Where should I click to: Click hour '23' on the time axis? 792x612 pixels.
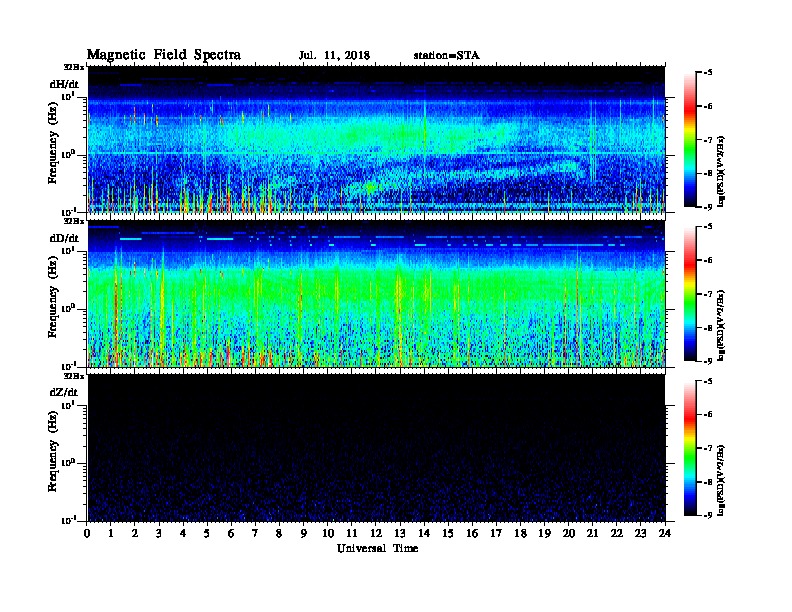(641, 534)
